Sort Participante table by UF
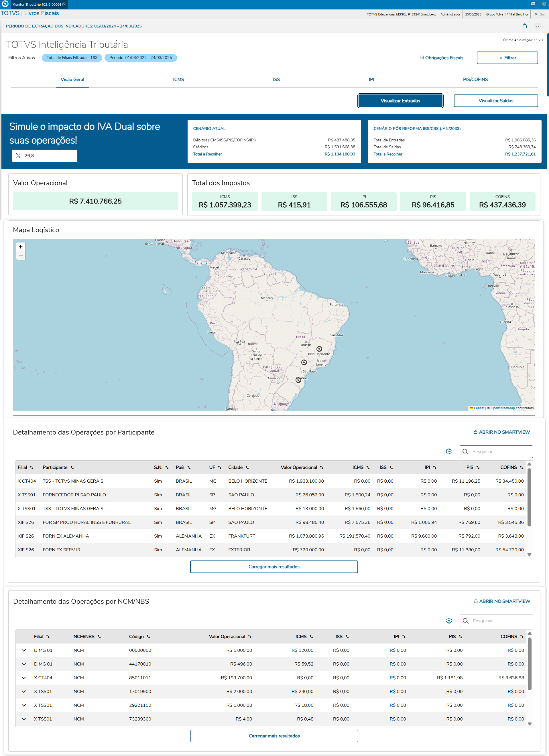The width and height of the screenshot is (549, 756). 219,467
